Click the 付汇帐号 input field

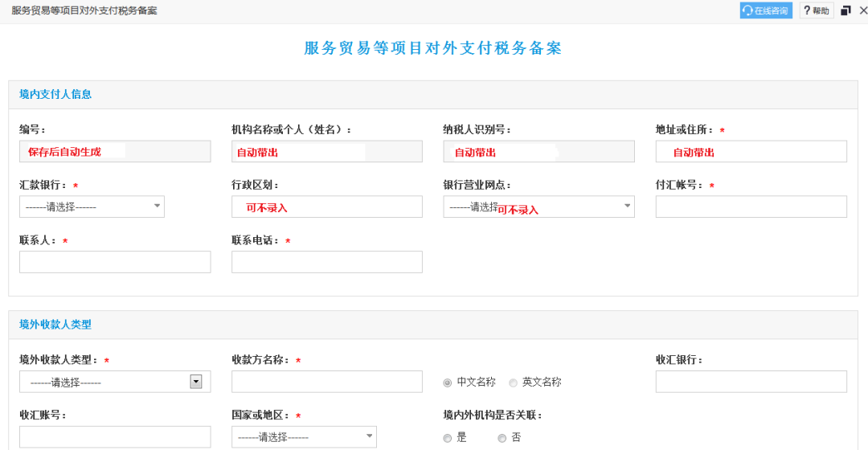point(751,207)
